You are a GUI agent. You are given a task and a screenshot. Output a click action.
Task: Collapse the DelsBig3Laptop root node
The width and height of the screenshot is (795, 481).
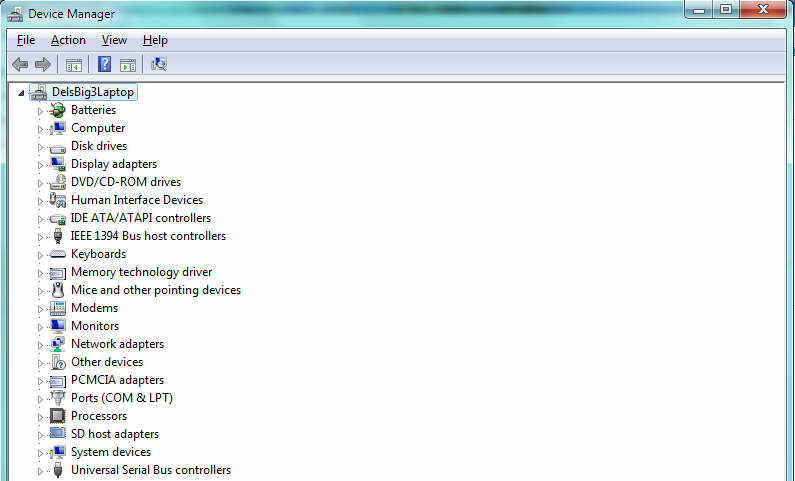click(21, 93)
